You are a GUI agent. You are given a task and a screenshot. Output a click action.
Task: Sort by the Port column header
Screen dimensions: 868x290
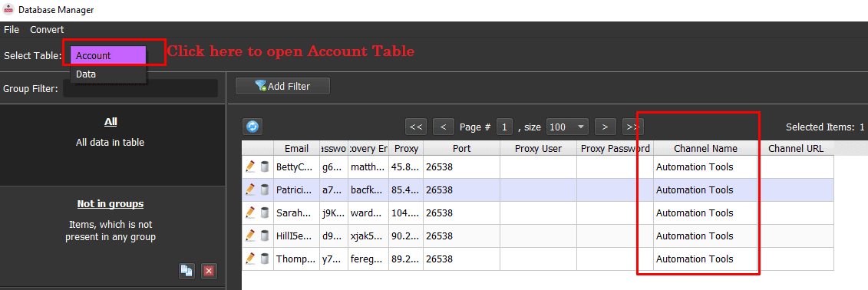[462, 148]
